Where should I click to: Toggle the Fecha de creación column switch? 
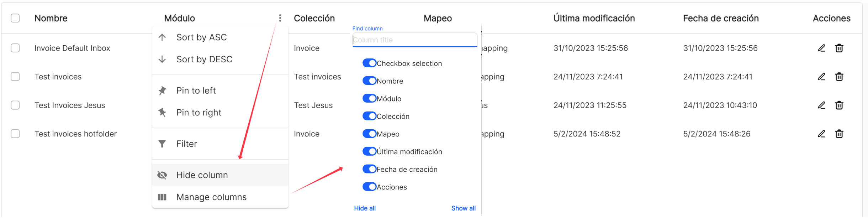[x=369, y=169]
